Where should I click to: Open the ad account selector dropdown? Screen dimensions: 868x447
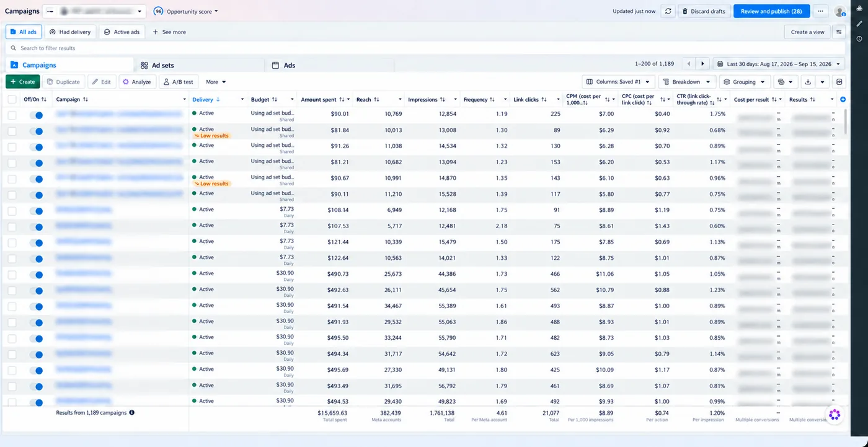(94, 11)
